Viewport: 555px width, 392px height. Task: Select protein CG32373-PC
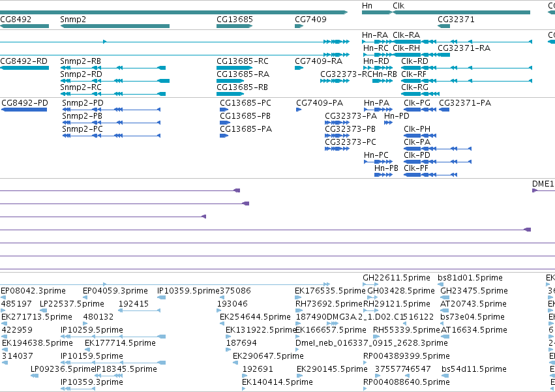click(350, 142)
